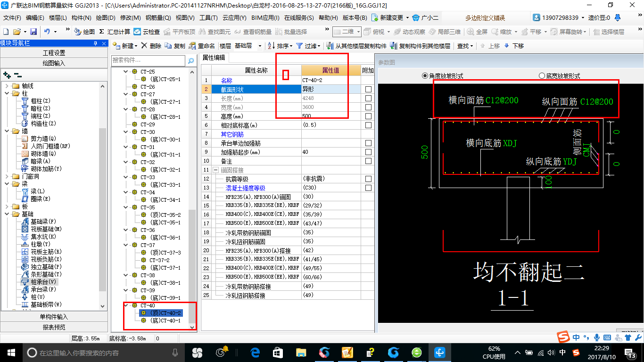Click 重命名 rename icon
Viewport: 644px width, 362px height.
202,46
